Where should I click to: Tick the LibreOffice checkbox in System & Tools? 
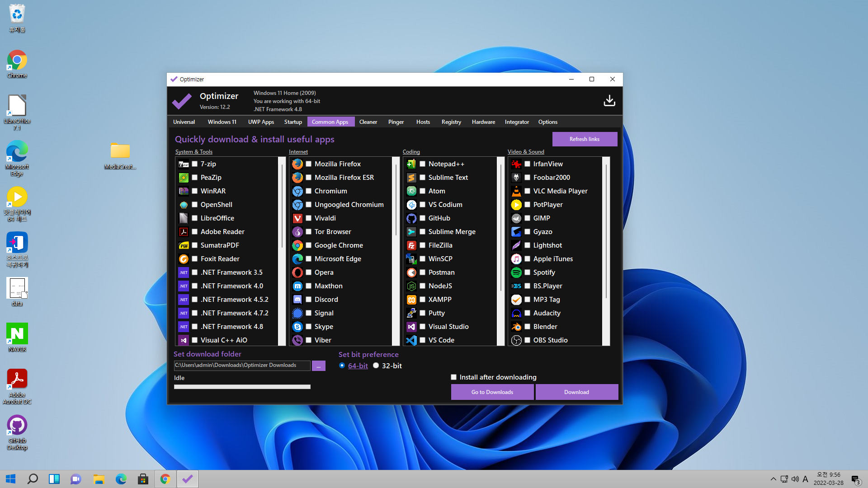point(195,218)
